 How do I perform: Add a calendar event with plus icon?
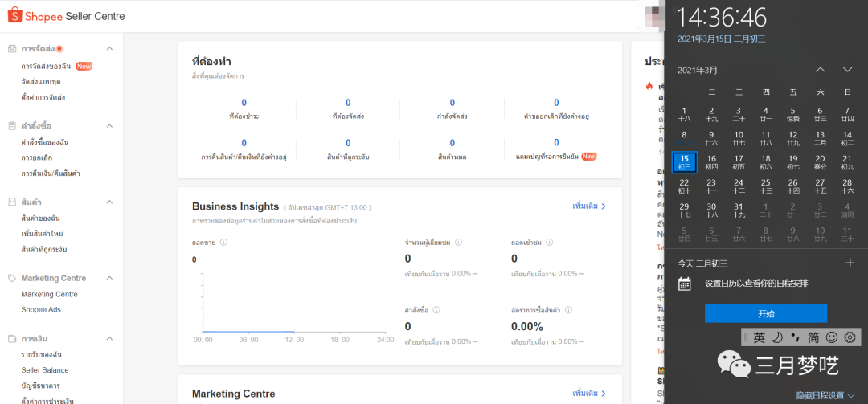coord(850,263)
